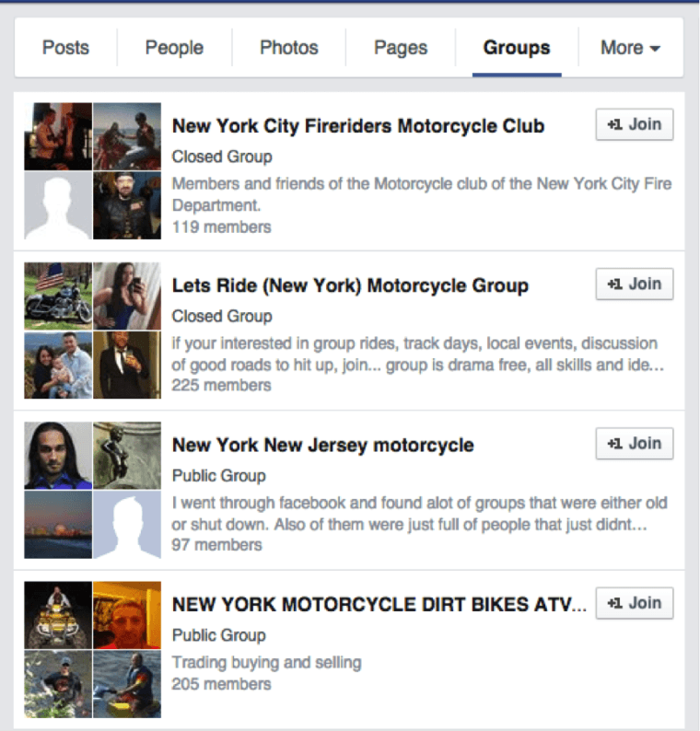Click the '205 members' text
This screenshot has width=700, height=731.
[x=222, y=684]
